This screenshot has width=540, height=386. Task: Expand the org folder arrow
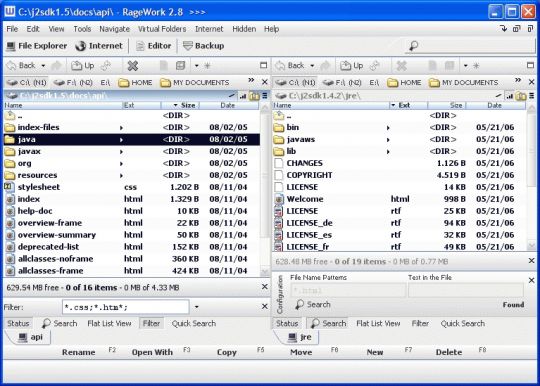coord(121,164)
